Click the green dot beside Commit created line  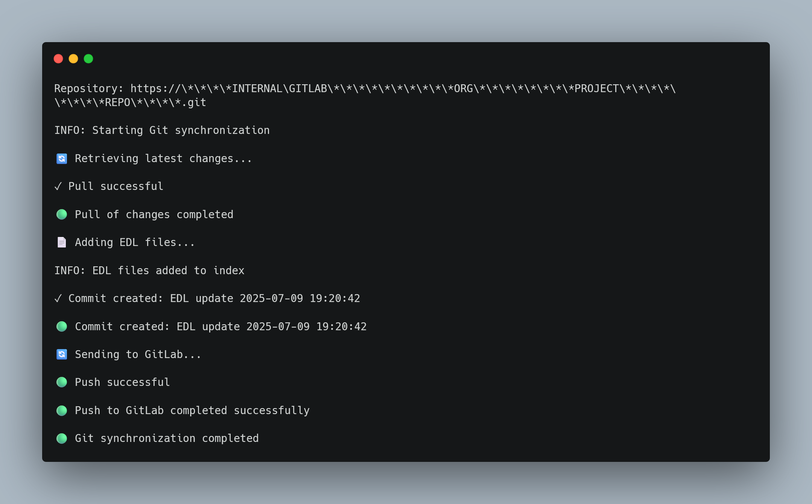62,326
